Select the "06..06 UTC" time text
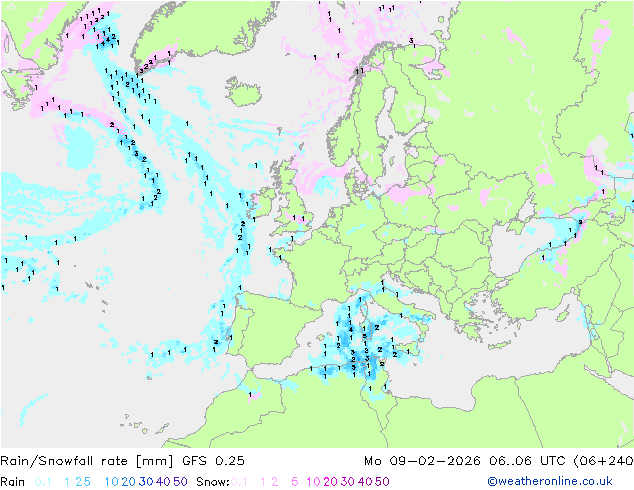Viewport: 634px width, 490px height. point(526,461)
